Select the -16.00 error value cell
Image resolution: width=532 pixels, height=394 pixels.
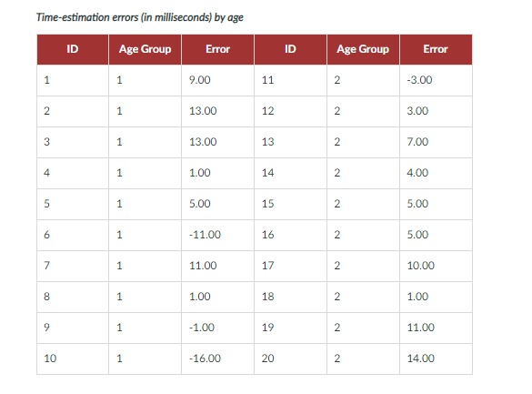tap(217, 359)
